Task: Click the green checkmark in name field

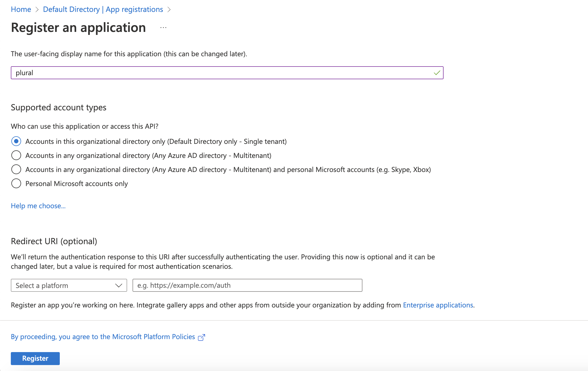Action: coord(437,73)
